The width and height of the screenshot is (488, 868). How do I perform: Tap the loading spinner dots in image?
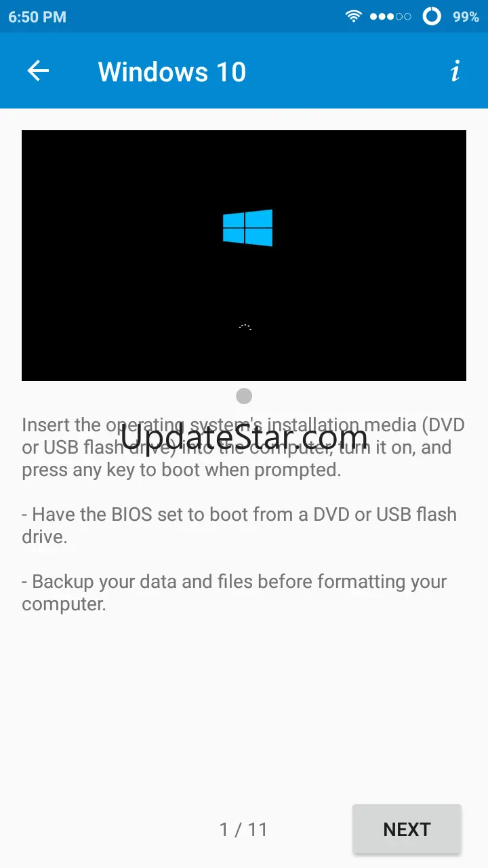click(x=245, y=327)
